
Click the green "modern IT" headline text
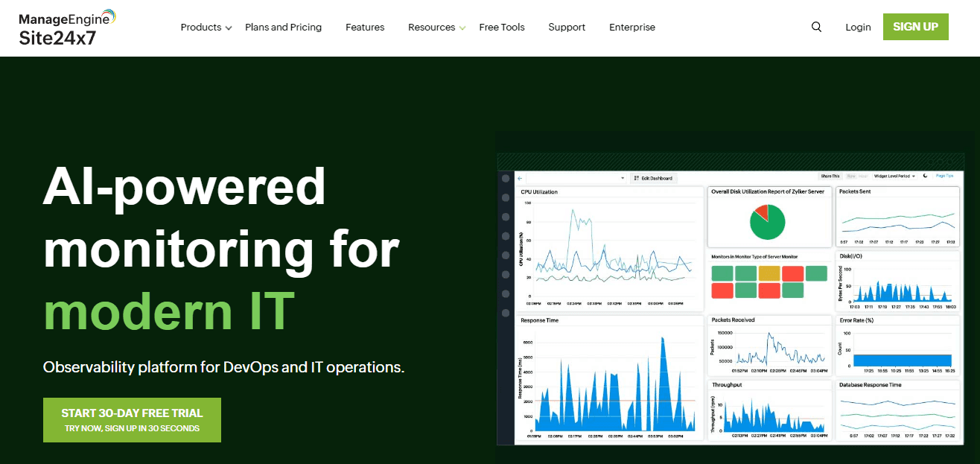point(169,311)
